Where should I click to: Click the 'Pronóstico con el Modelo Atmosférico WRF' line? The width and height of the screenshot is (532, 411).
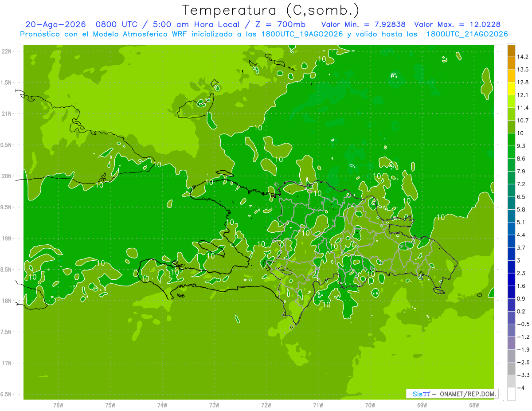point(264,34)
